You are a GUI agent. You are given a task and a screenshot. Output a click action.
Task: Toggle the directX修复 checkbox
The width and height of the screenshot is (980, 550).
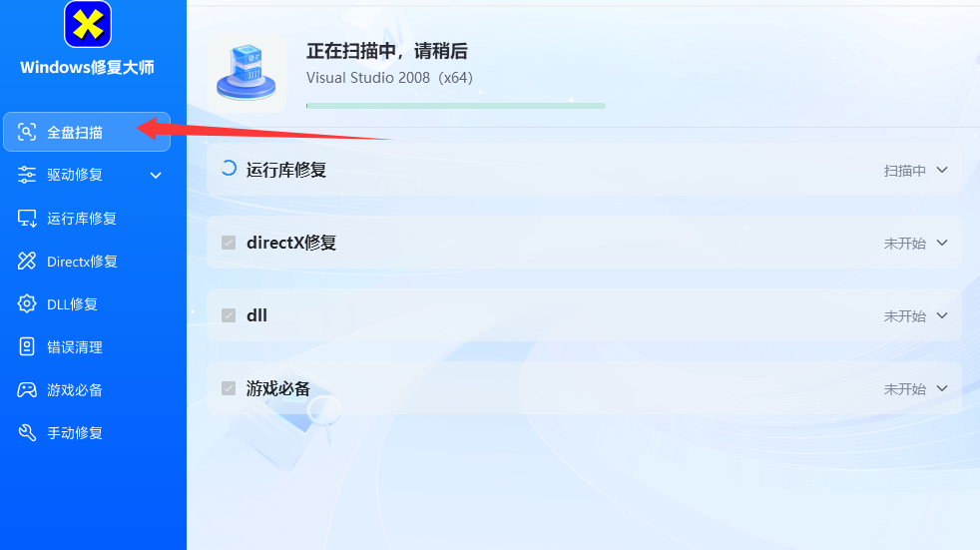click(x=229, y=243)
